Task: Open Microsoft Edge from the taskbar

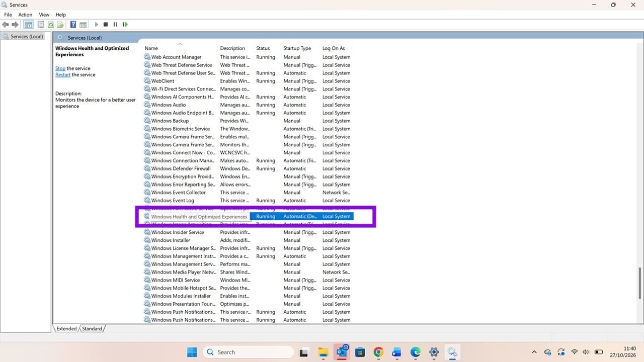Action: (x=416, y=352)
